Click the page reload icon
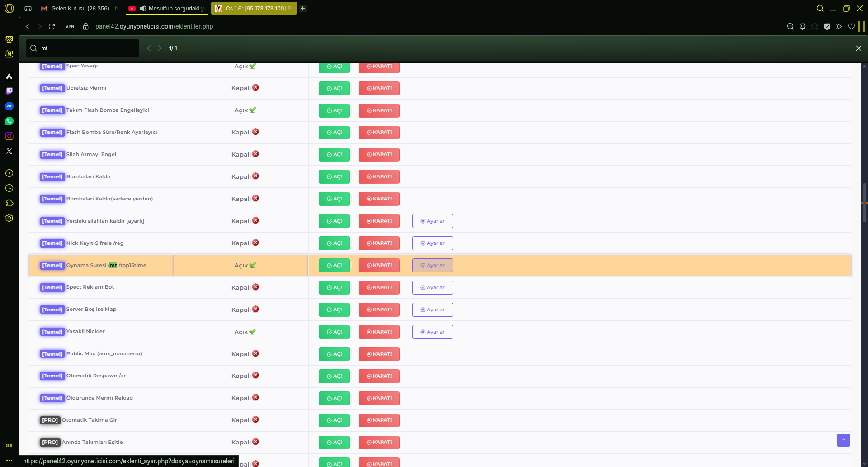Screen dimensions: 868x467 52,26
